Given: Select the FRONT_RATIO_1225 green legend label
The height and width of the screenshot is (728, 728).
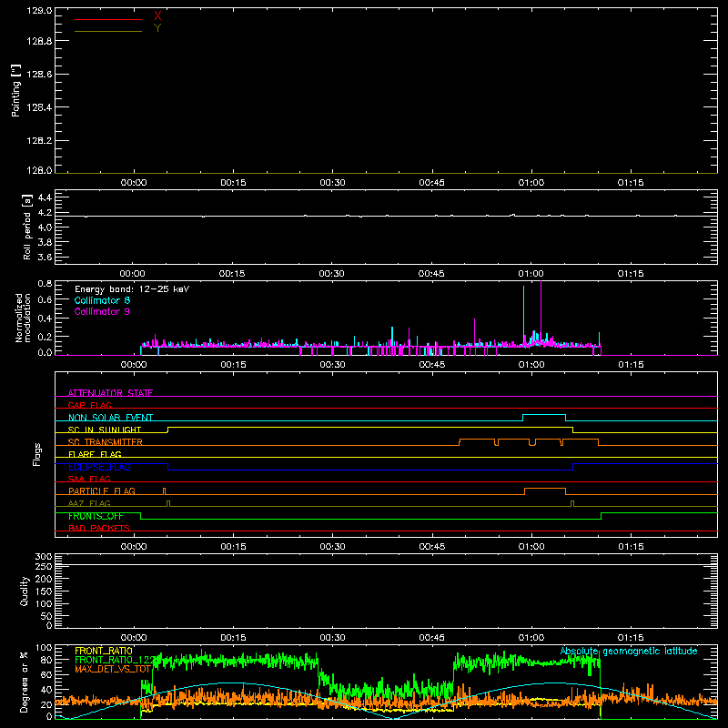Looking at the screenshot, I should point(115,660).
